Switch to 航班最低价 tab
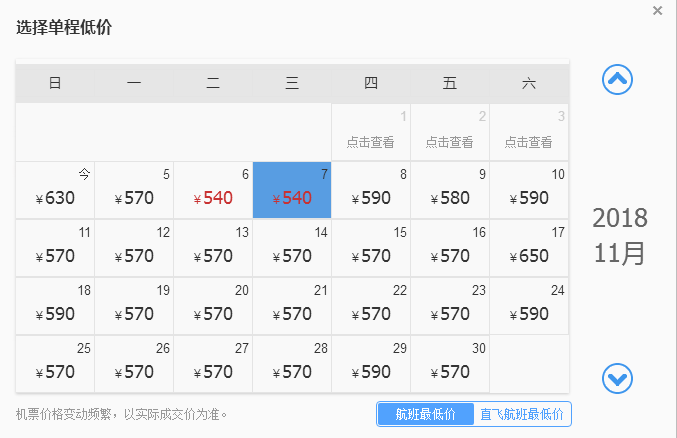The height and width of the screenshot is (438, 677). click(425, 414)
